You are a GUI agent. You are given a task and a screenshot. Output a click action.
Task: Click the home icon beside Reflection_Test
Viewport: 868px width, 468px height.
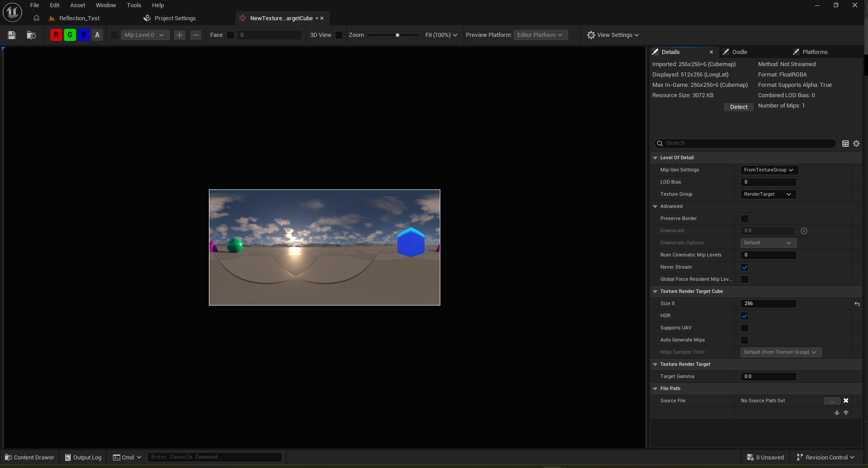pos(36,18)
